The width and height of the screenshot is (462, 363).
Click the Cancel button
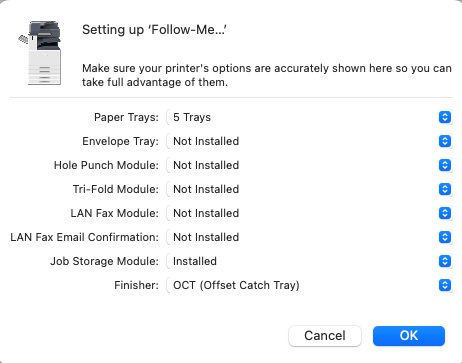click(325, 336)
